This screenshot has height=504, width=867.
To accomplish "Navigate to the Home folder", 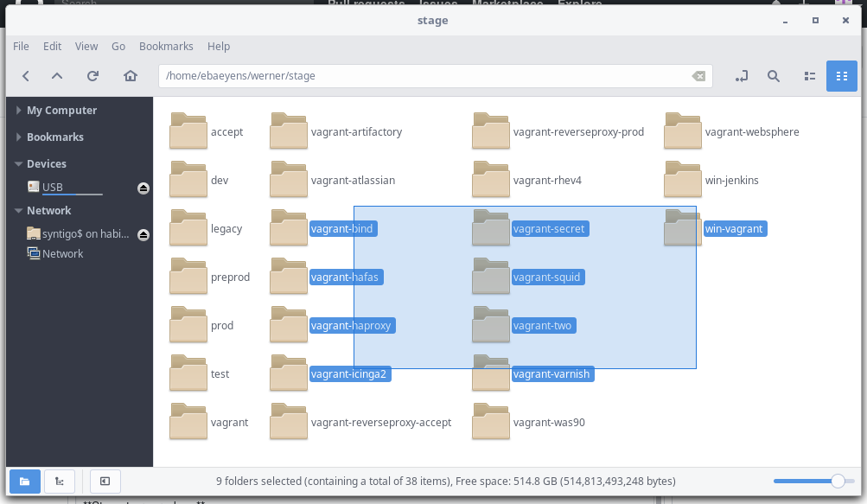I will pyautogui.click(x=130, y=76).
